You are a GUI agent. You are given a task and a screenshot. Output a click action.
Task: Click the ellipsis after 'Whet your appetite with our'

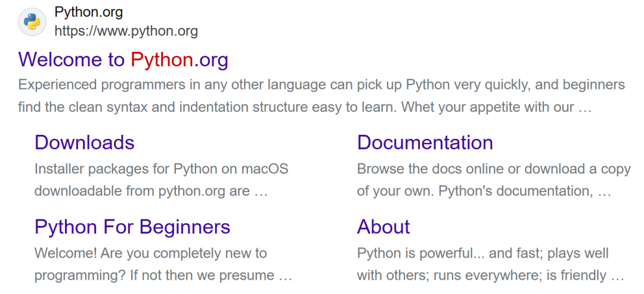[x=584, y=109]
